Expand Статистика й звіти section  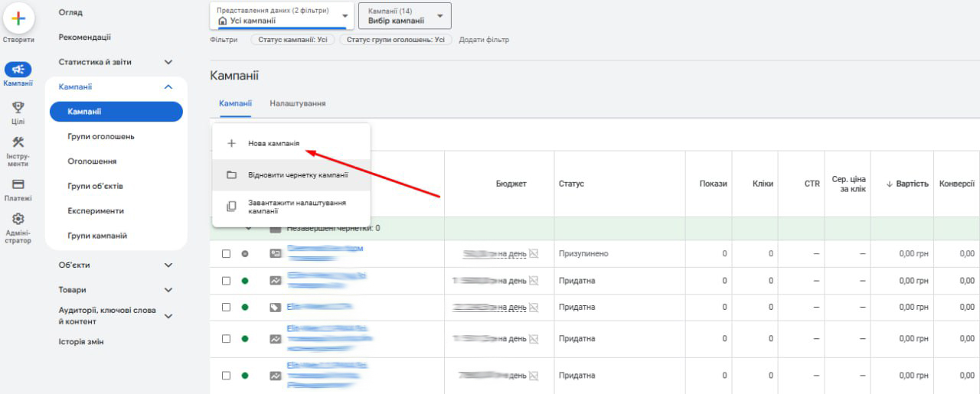168,62
